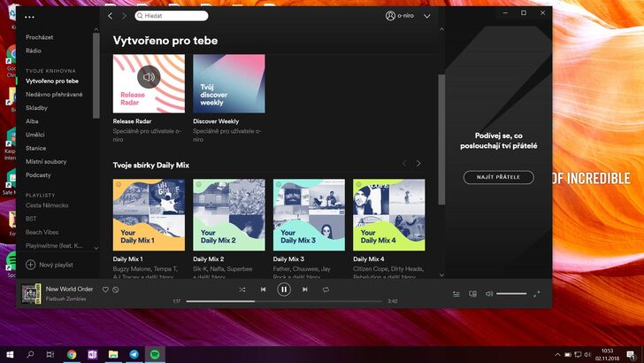Open Skladby in the library sidebar
Image resolution: width=644 pixels, height=363 pixels.
coord(37,107)
